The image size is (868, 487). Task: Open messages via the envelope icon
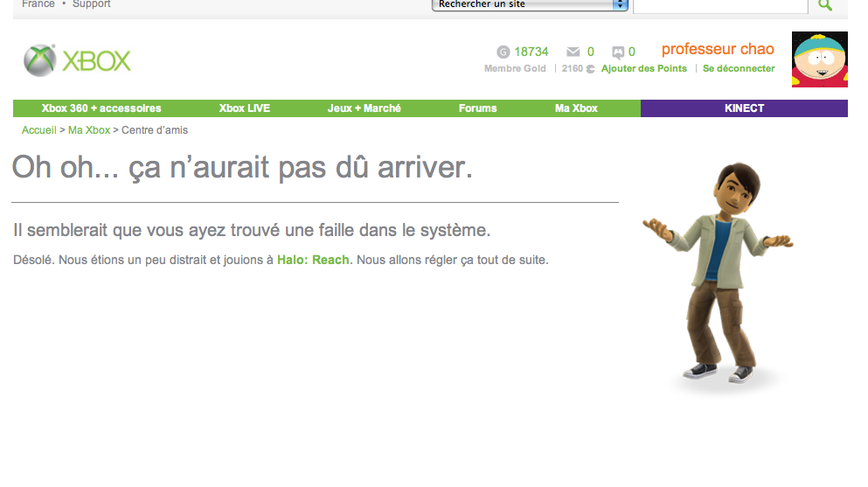point(573,52)
